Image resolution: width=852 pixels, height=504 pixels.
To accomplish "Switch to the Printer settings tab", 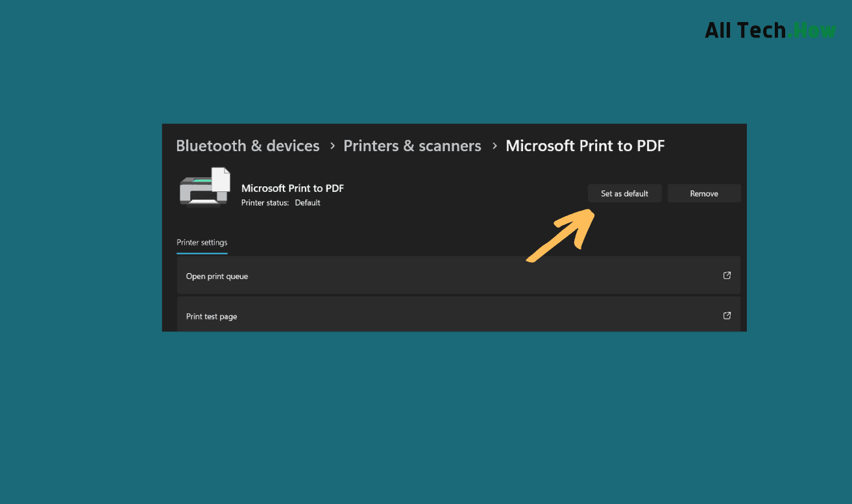I will click(x=202, y=242).
